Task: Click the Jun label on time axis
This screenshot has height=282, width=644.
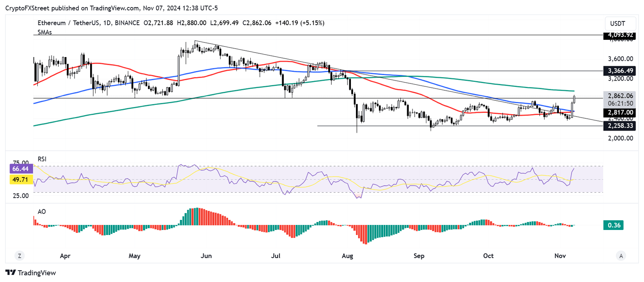Action: tap(207, 256)
